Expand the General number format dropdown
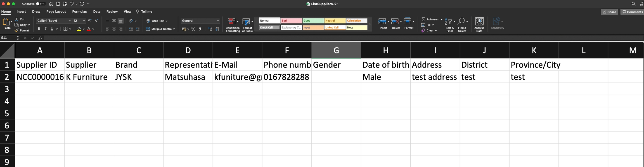 (218, 21)
